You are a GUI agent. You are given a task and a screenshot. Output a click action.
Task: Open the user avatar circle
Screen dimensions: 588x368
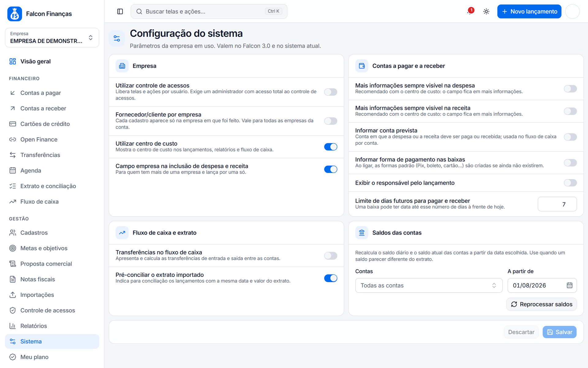(572, 11)
